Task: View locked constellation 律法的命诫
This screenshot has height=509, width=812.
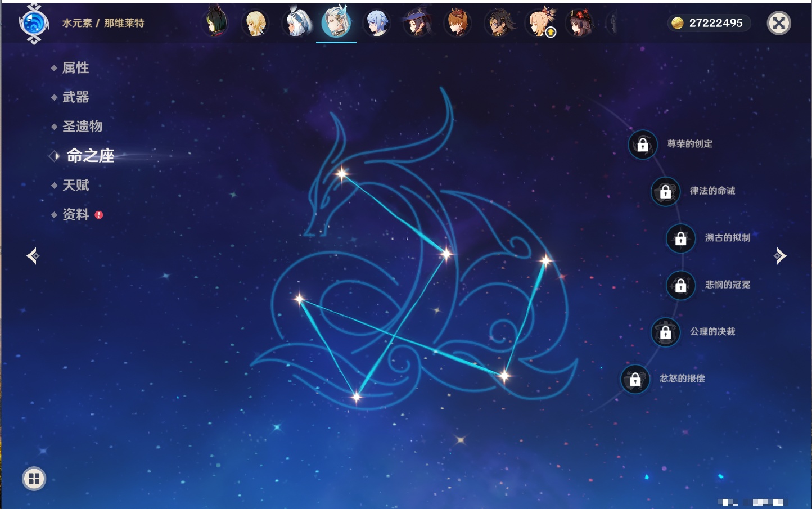Action: (666, 191)
